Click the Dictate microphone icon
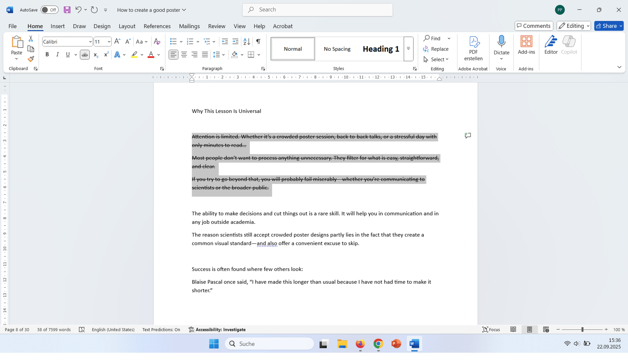Image resolution: width=628 pixels, height=364 pixels. click(501, 42)
